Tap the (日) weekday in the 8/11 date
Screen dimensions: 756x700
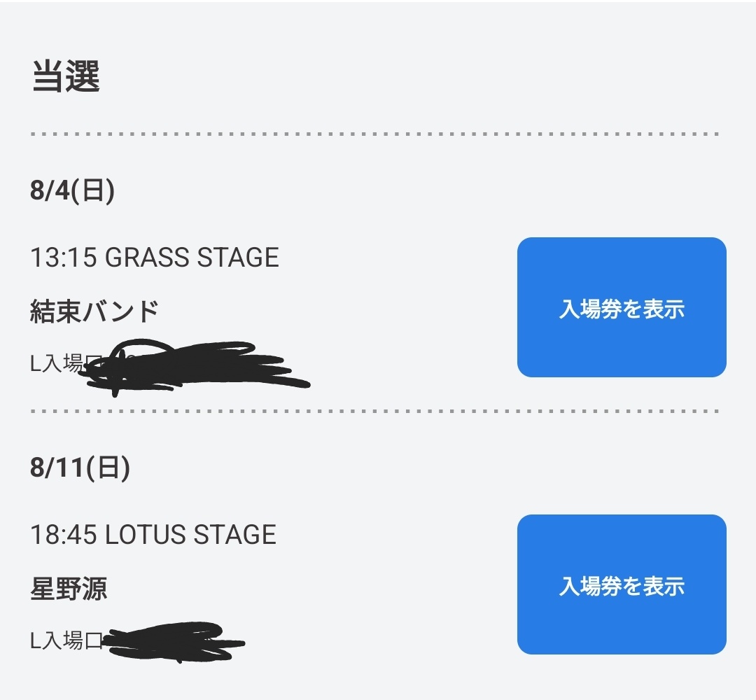pyautogui.click(x=108, y=468)
